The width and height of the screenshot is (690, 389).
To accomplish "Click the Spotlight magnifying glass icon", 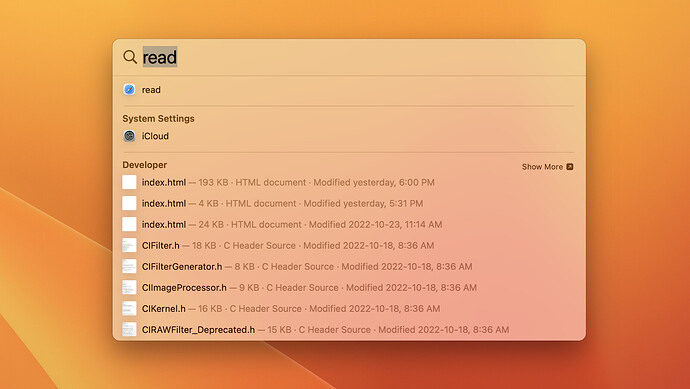I will (130, 57).
